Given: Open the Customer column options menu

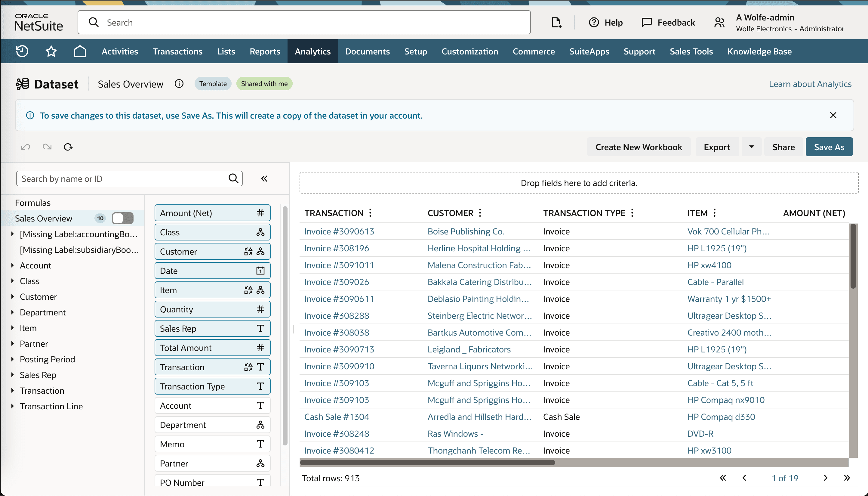Looking at the screenshot, I should [480, 213].
